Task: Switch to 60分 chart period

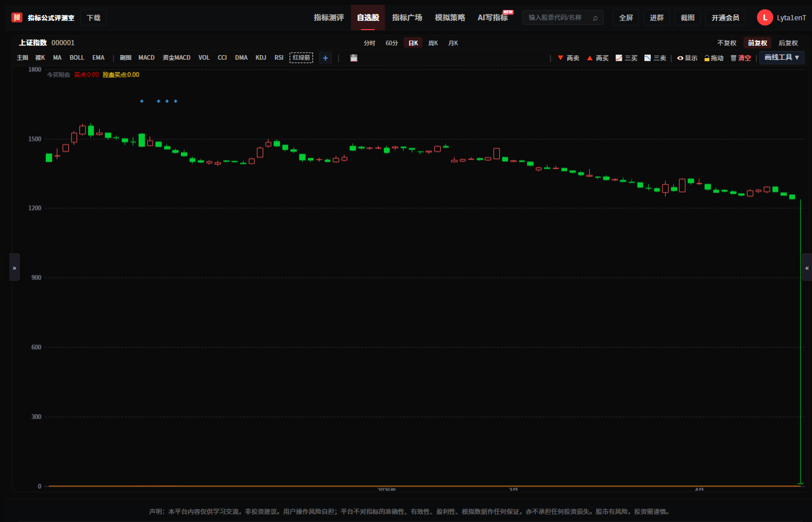Action: 391,43
